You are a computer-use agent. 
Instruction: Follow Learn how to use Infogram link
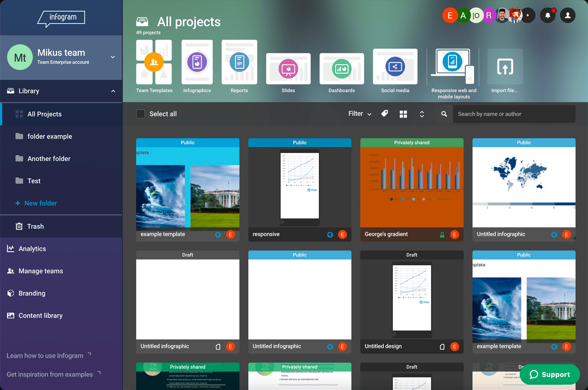[49, 356]
